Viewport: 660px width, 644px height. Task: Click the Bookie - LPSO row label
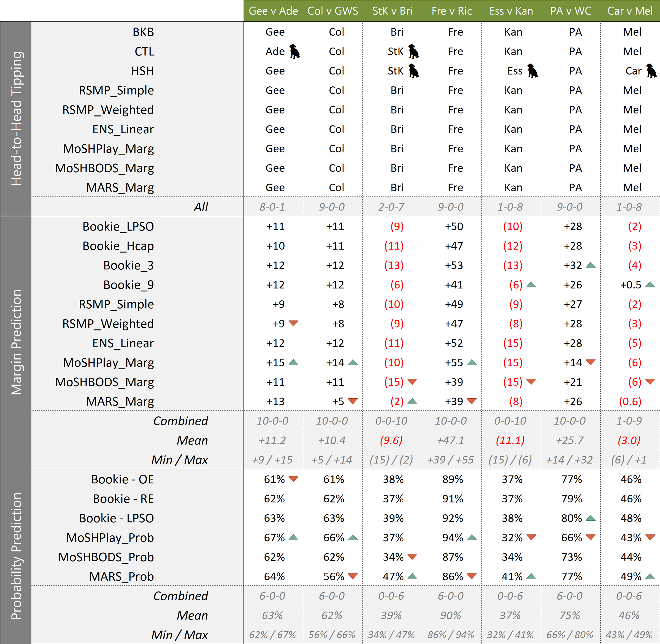click(x=116, y=518)
